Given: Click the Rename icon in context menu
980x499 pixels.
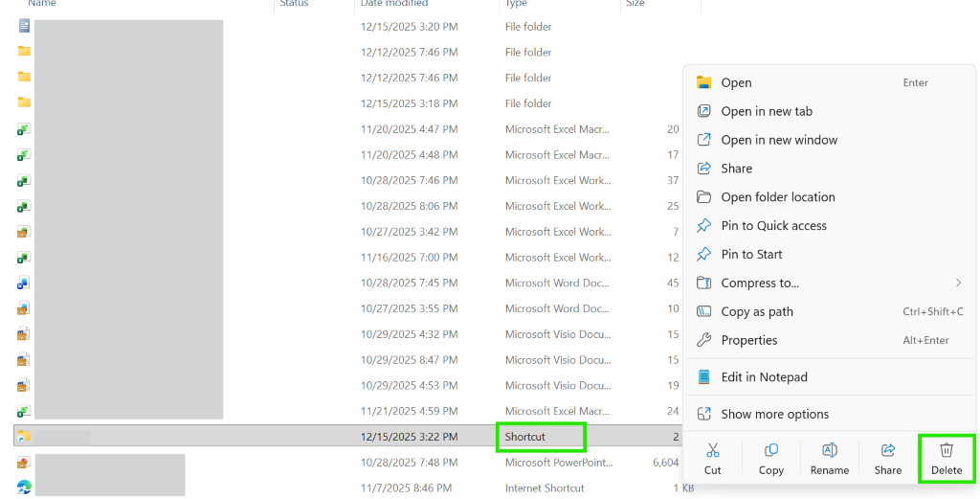Looking at the screenshot, I should click(830, 450).
